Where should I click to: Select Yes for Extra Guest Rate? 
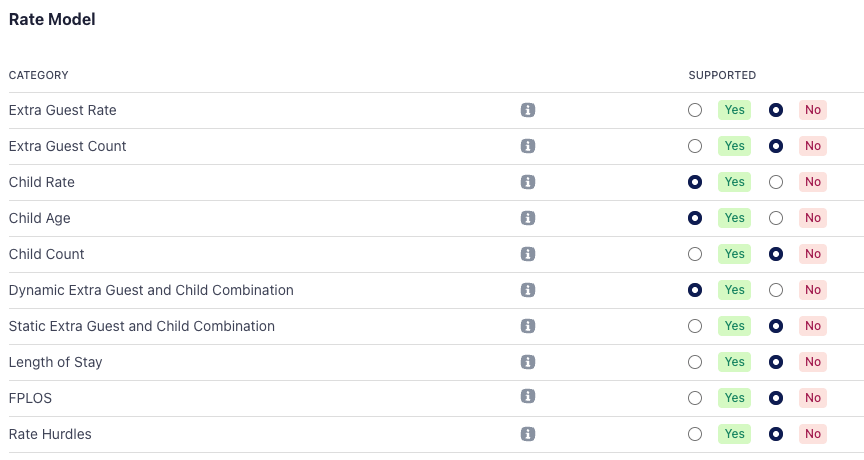pyautogui.click(x=695, y=110)
